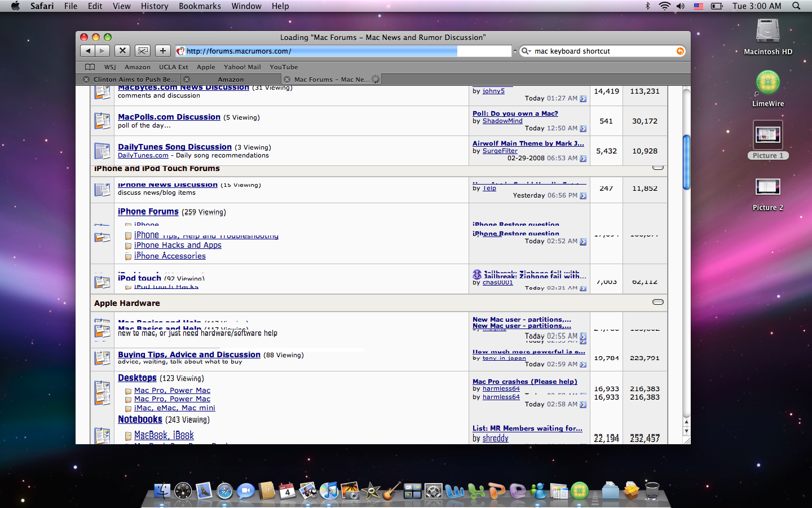
Task: Close the Clinton Aims to Push tab
Action: (x=86, y=80)
